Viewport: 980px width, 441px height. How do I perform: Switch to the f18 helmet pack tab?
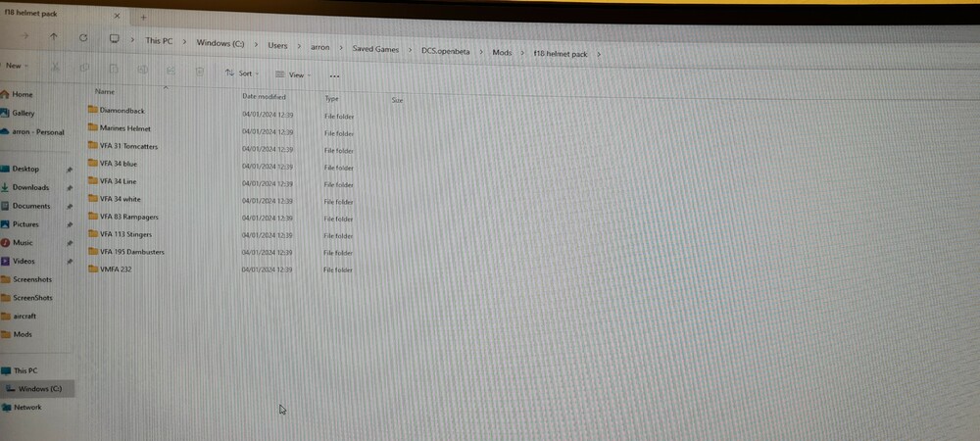pos(32,13)
